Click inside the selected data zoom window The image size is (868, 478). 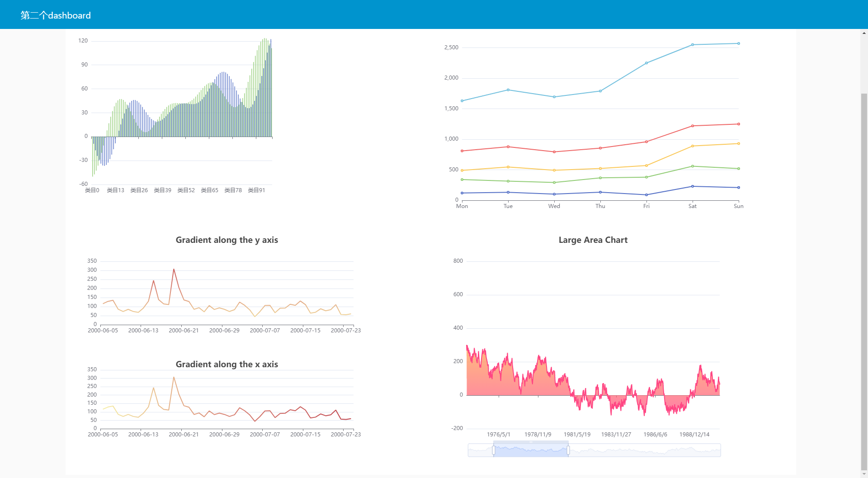(530, 450)
